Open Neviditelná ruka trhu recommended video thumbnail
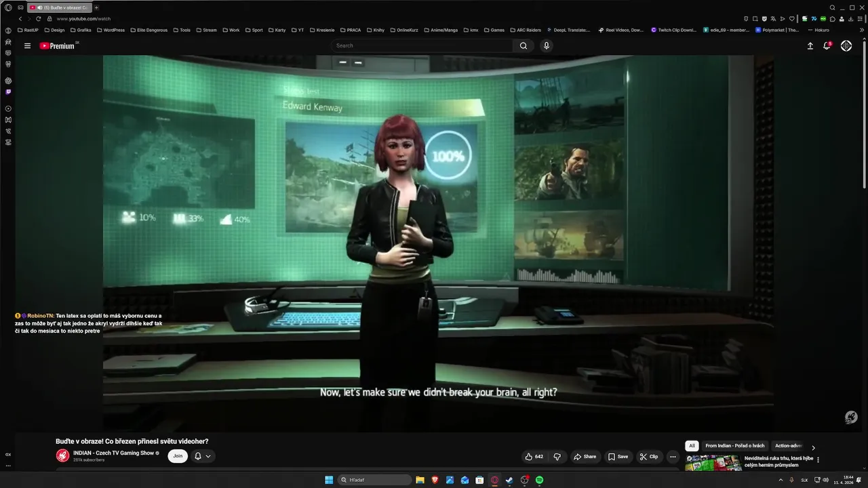Image resolution: width=868 pixels, height=488 pixels. (x=713, y=464)
